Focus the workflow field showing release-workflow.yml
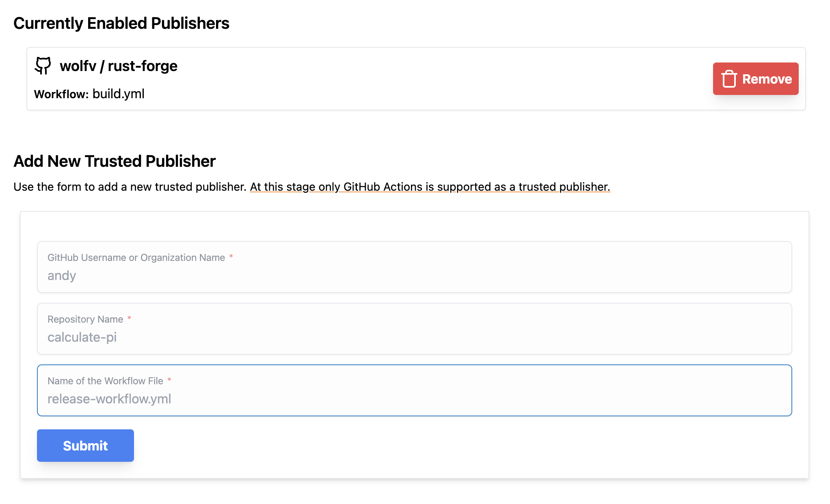The image size is (830, 504). [414, 399]
